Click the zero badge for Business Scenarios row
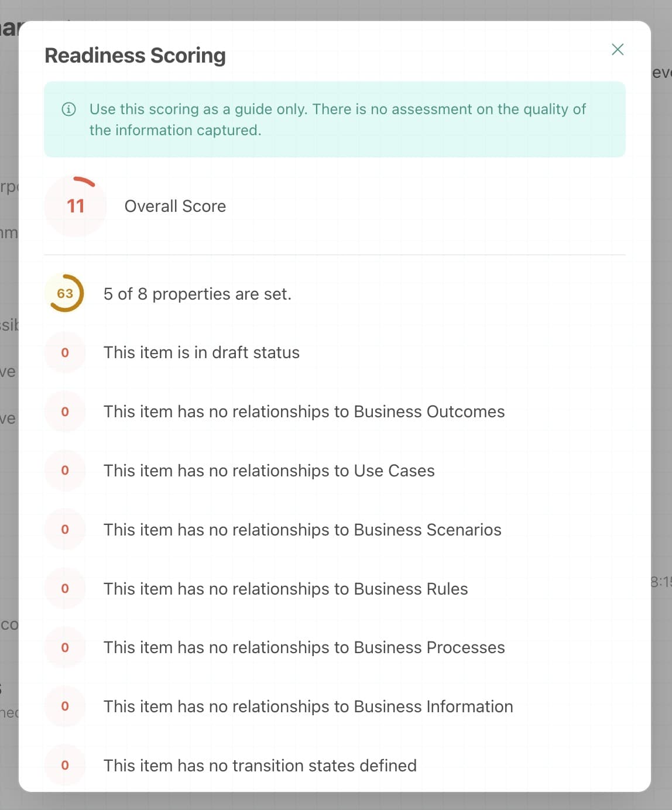The width and height of the screenshot is (672, 810). 65,529
